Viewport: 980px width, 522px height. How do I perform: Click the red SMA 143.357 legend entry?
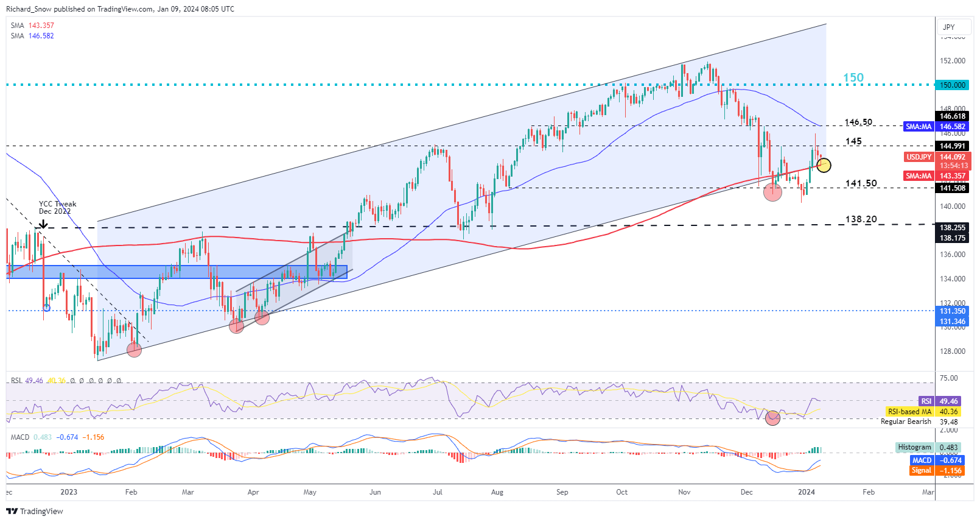[x=32, y=26]
